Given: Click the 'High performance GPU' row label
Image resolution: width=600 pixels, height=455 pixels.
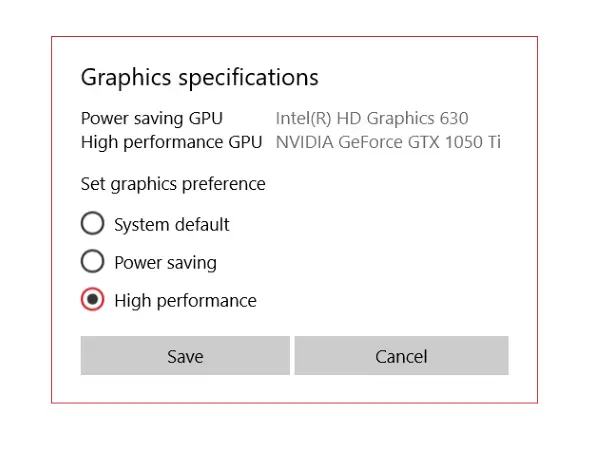Looking at the screenshot, I should pos(171,142).
